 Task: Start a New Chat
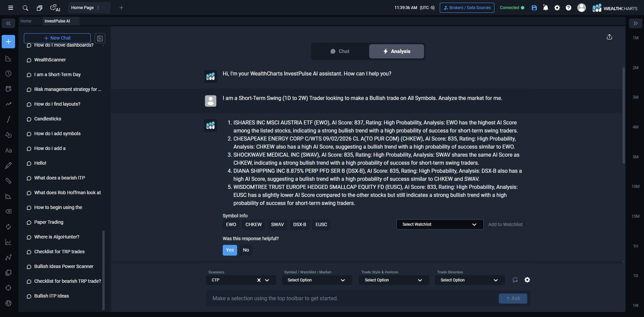tap(57, 38)
